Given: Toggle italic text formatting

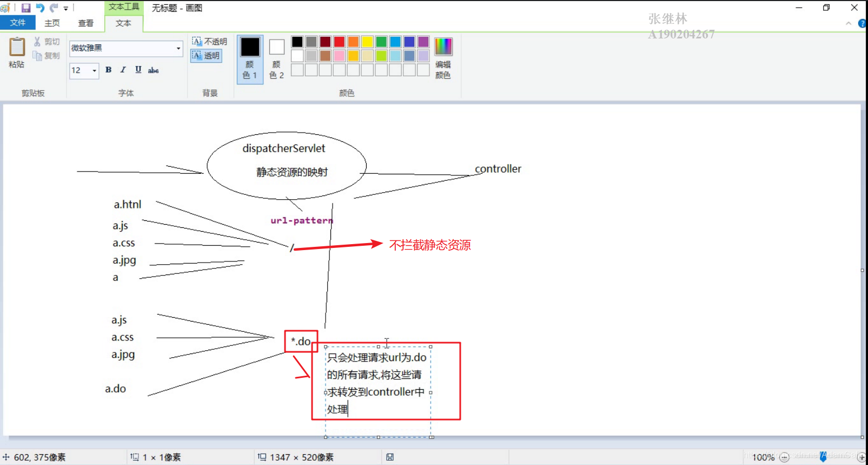Looking at the screenshot, I should tap(123, 70).
